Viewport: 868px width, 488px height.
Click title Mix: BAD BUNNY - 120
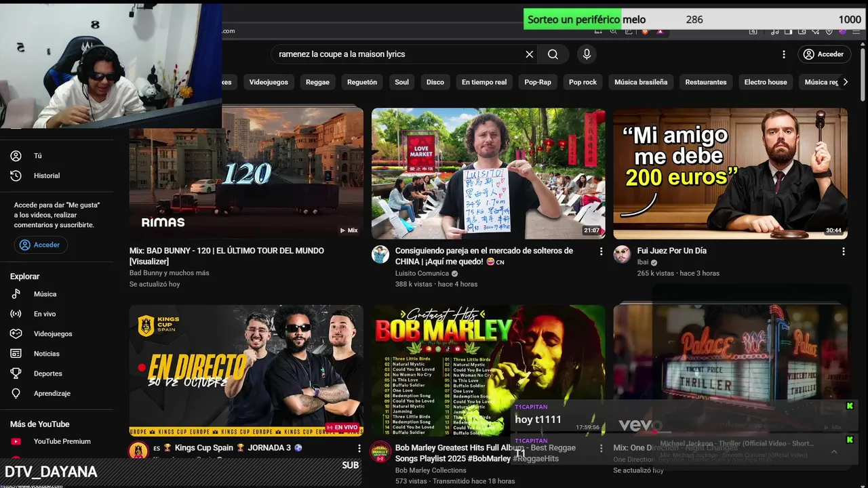point(226,256)
